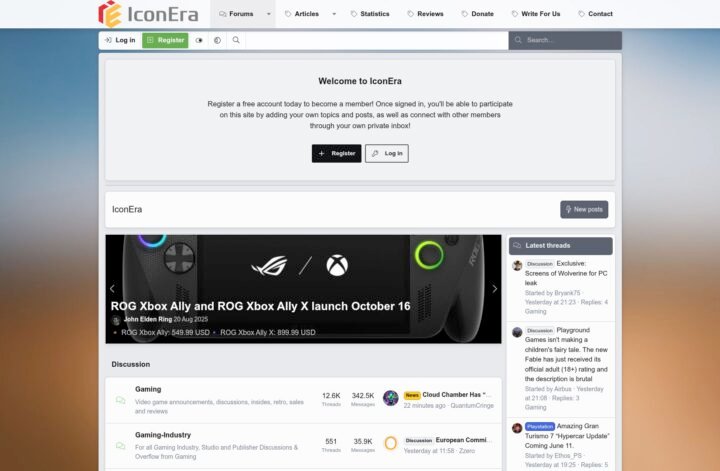Viewport: 720px width, 471px height.
Task: Show the previous slide in carousel
Action: click(112, 289)
